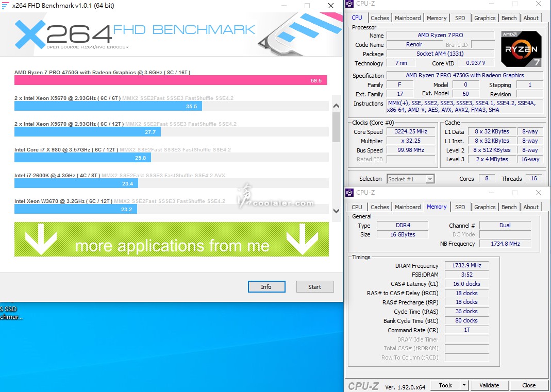Switch to Graphics tab in upper CPU-Z
This screenshot has width=551, height=392.
click(485, 18)
